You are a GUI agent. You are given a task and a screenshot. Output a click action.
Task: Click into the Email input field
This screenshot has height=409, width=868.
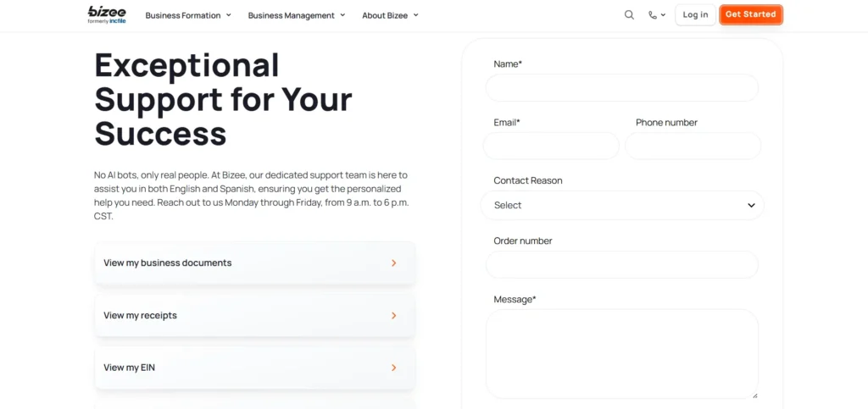[551, 146]
